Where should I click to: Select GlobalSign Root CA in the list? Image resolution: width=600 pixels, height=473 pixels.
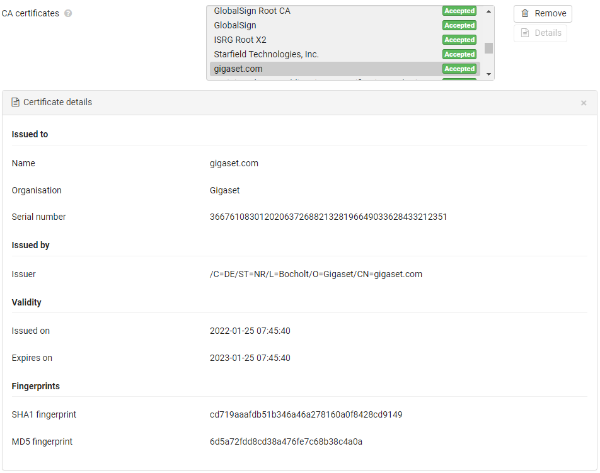(x=344, y=11)
